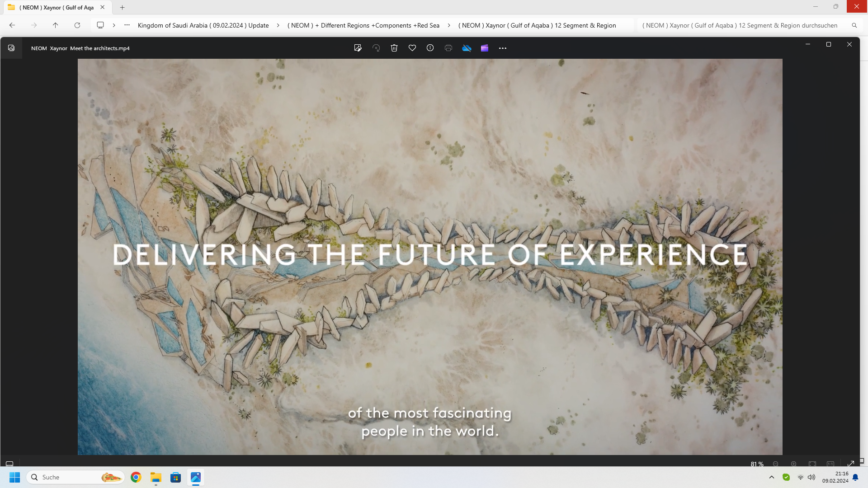Delete the file with the trash icon
868x488 pixels.
point(394,48)
